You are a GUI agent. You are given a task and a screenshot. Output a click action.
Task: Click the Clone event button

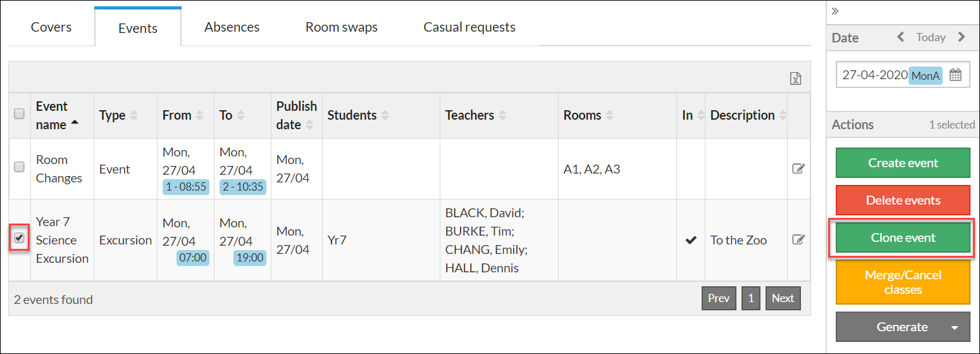(902, 238)
